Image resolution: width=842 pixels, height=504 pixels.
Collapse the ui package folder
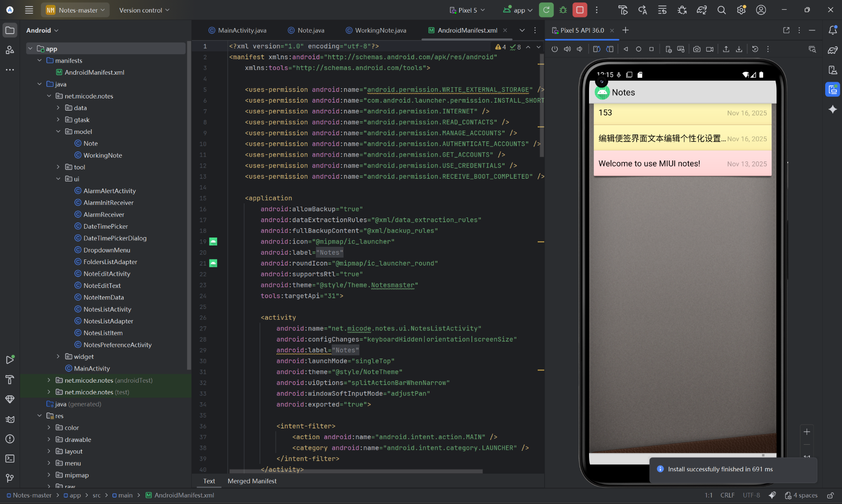tap(58, 179)
